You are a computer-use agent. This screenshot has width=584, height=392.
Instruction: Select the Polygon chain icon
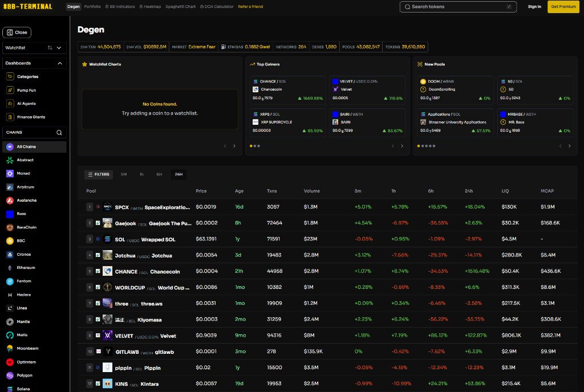10,375
